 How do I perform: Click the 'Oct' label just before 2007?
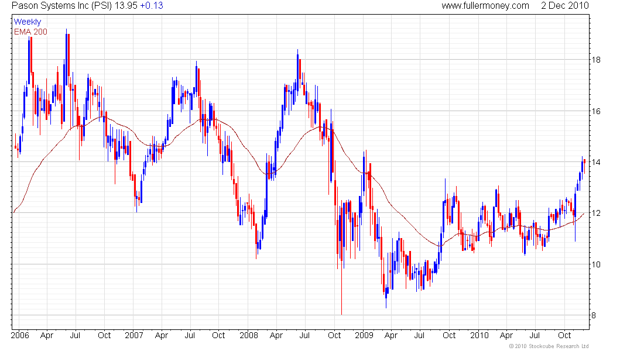(x=104, y=335)
